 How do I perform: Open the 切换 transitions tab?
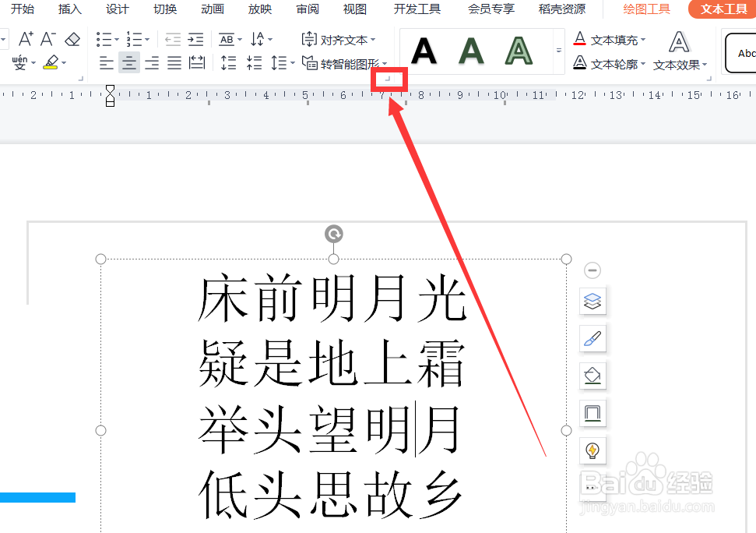click(x=165, y=9)
